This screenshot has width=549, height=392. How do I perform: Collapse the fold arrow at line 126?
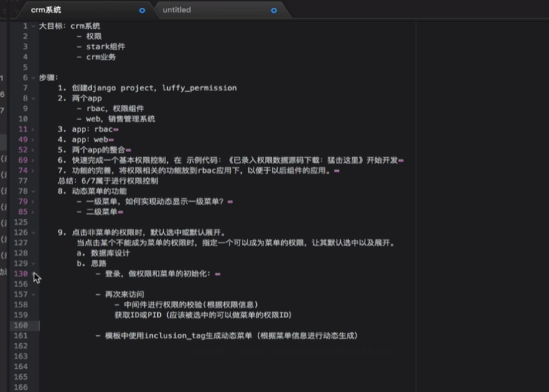pos(33,233)
